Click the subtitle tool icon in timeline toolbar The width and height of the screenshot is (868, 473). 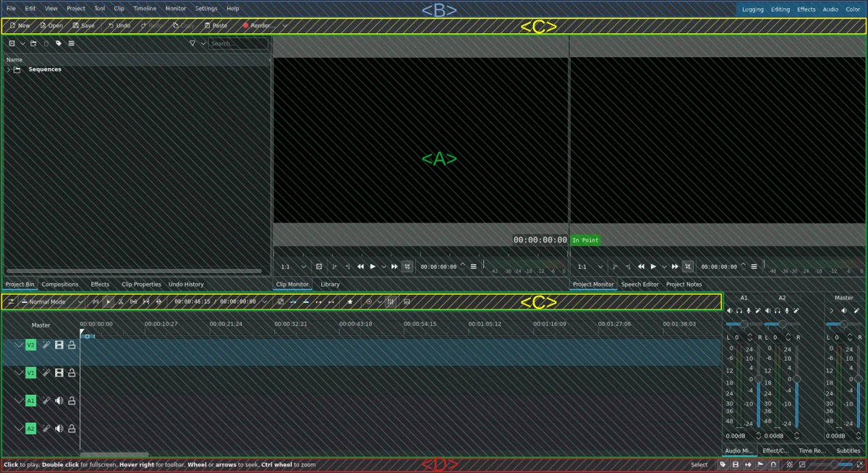coord(407,302)
